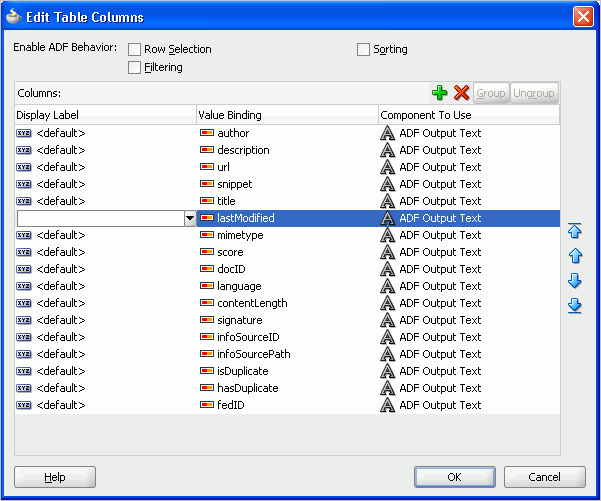
Task: Select the description value binding
Action: point(243,150)
